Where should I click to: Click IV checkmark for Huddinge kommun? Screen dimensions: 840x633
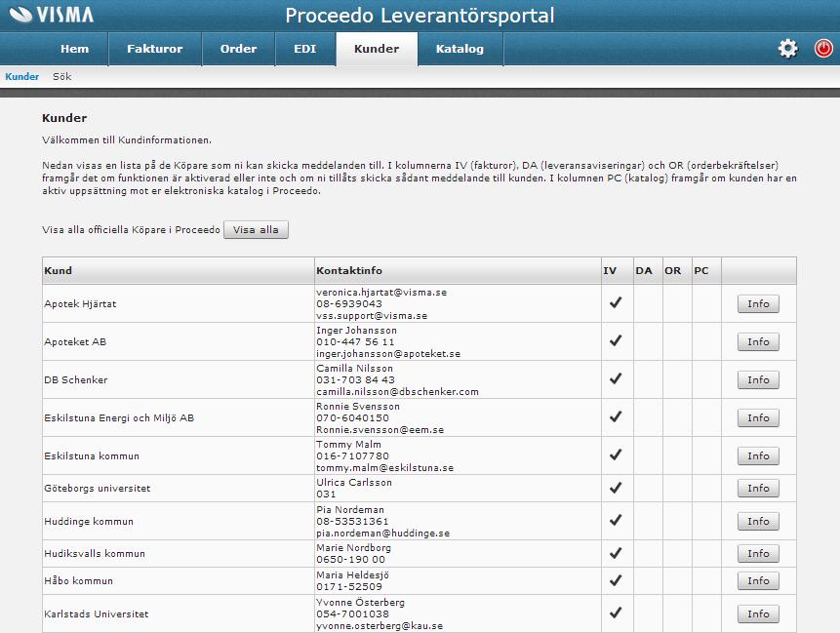coord(616,520)
